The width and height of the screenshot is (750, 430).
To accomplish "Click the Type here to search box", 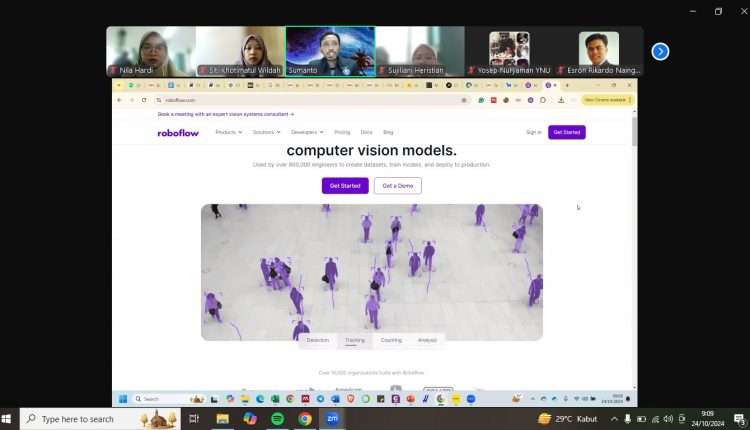I will (x=100, y=419).
